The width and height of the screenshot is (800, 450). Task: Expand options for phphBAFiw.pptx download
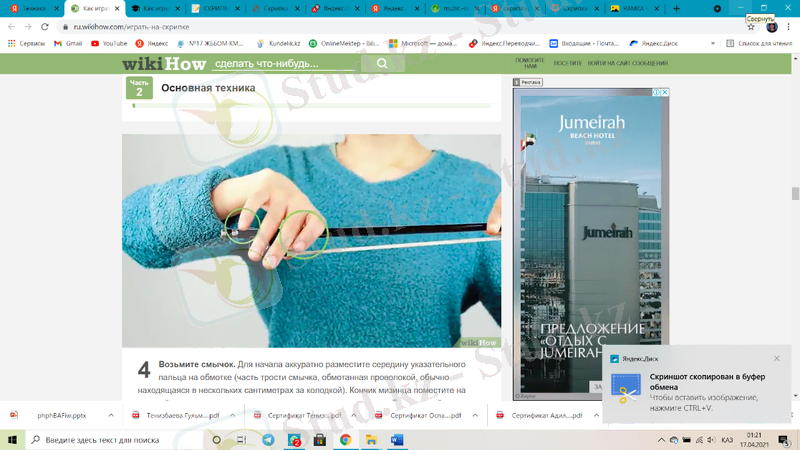[111, 415]
